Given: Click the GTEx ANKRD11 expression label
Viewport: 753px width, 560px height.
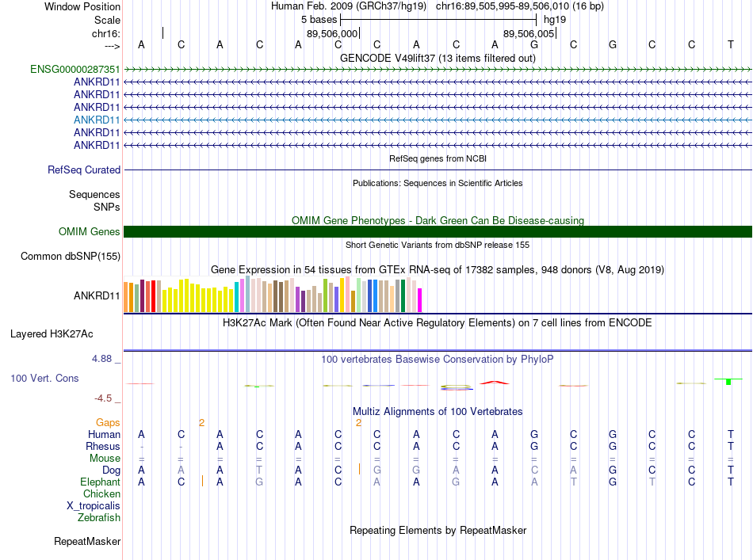Looking at the screenshot, I should (x=97, y=295).
